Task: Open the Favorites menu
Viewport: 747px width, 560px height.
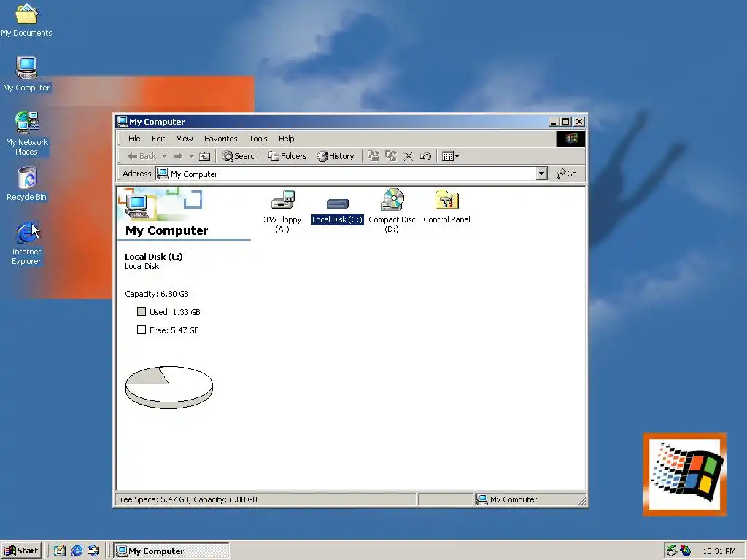Action: (x=220, y=139)
